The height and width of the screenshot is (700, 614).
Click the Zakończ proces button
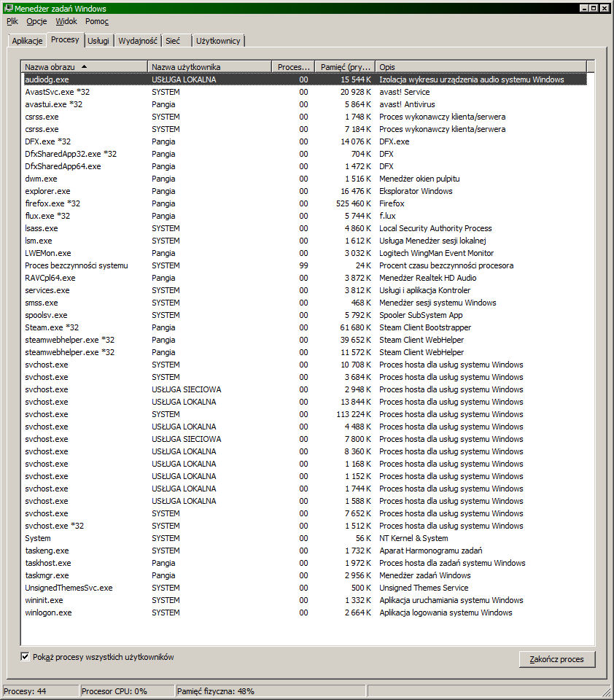pos(557,659)
